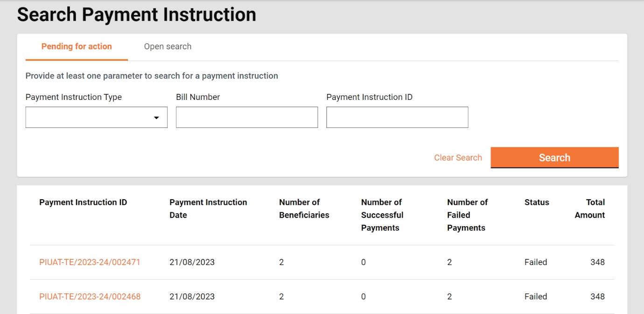The image size is (644, 314).
Task: Click total amount 348 in 002471 row
Action: point(597,262)
